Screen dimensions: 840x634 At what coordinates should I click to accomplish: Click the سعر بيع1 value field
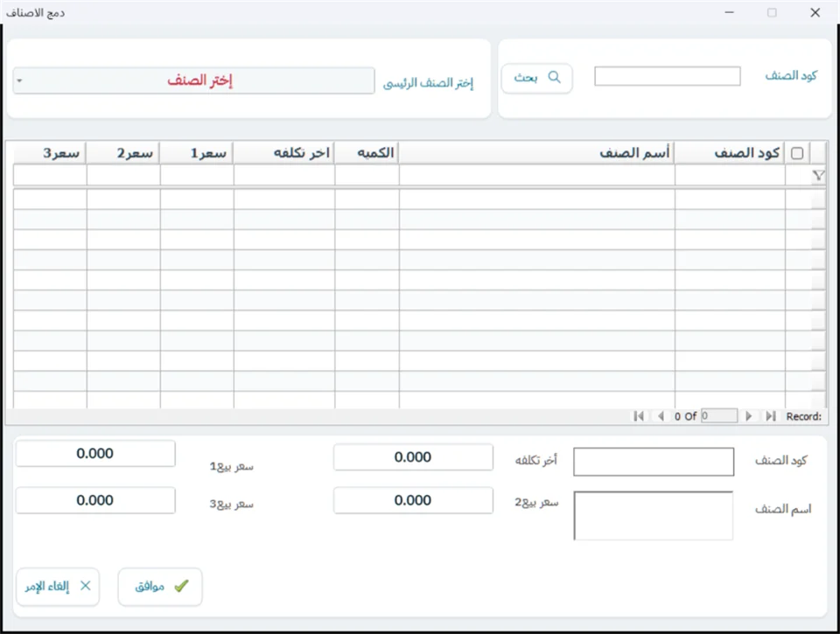pyautogui.click(x=95, y=454)
